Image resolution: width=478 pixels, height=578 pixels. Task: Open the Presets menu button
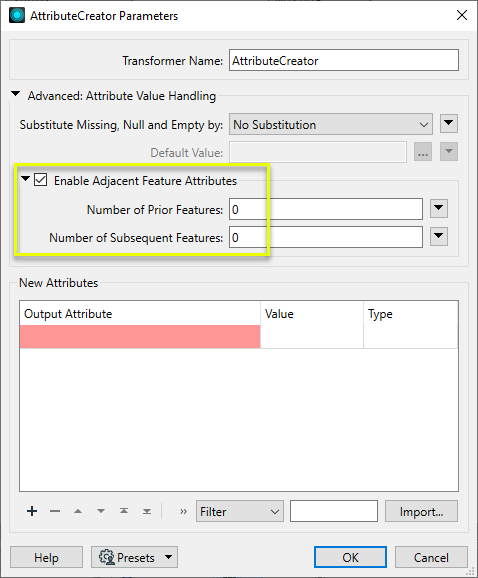[135, 557]
